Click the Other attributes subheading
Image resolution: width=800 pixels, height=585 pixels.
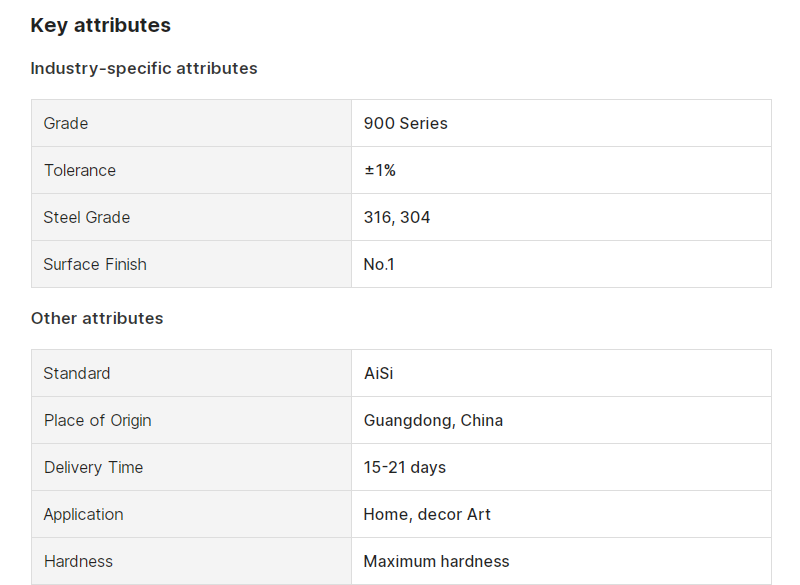97,318
